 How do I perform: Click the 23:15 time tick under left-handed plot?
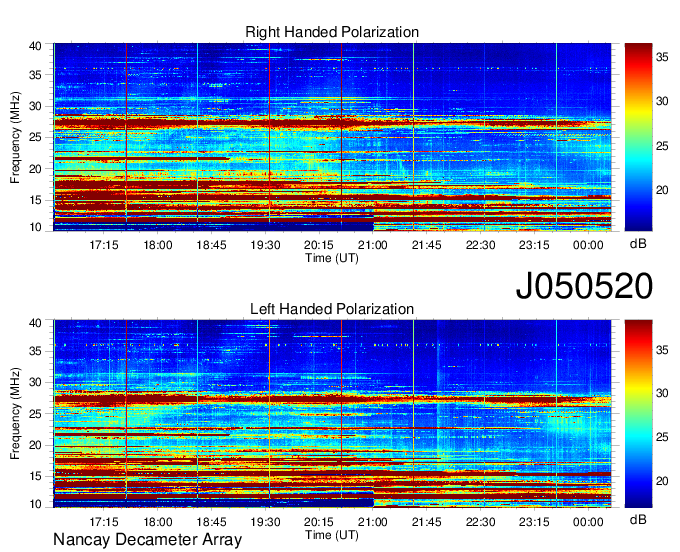(534, 522)
